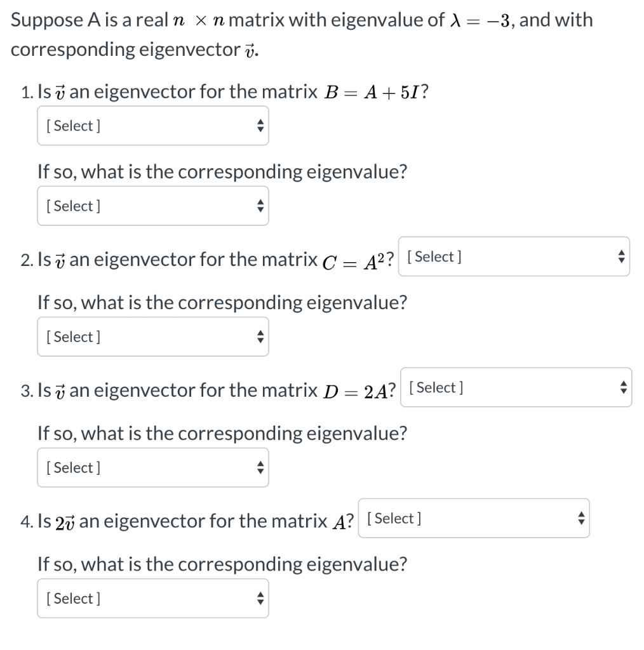The image size is (644, 650).
Task: Click the arrow icon on question 3's eigenvalue dropdown
Action: [260, 467]
